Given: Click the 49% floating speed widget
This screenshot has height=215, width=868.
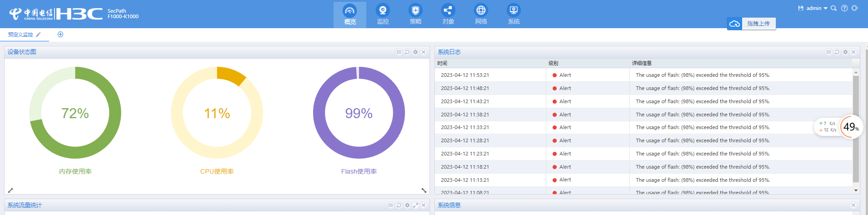Looking at the screenshot, I should [851, 127].
